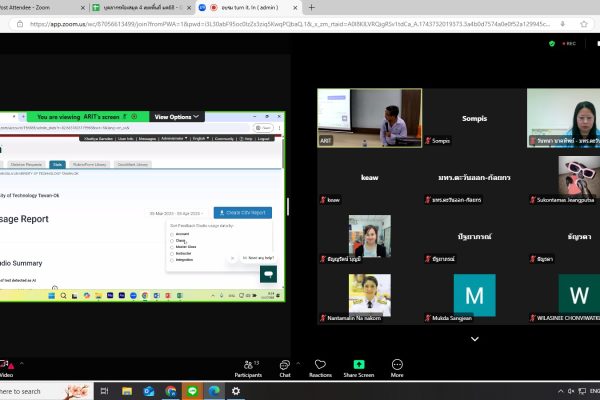
Task: Open User Info link in shared header
Action: 126,139
